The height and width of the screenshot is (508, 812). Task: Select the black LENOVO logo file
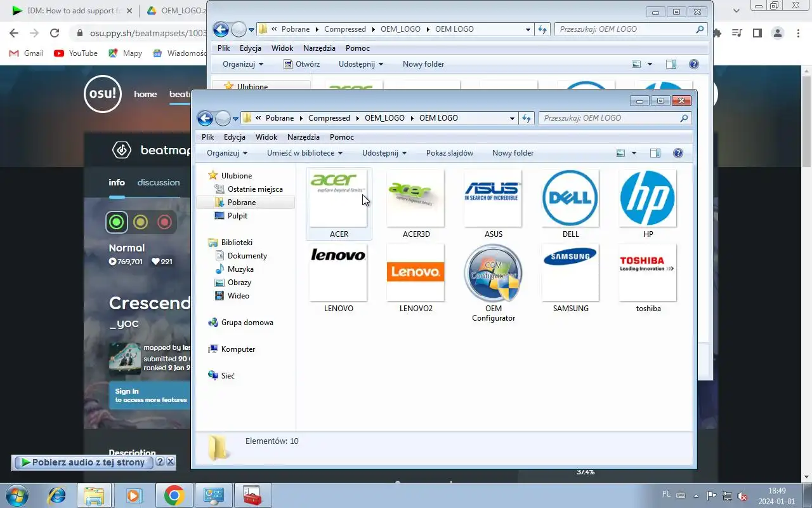pos(339,278)
